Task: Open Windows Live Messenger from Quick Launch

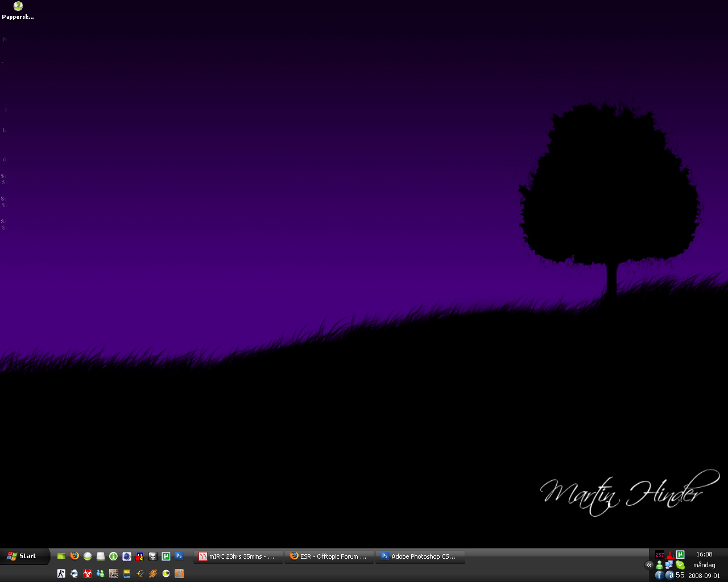Action: [x=101, y=573]
